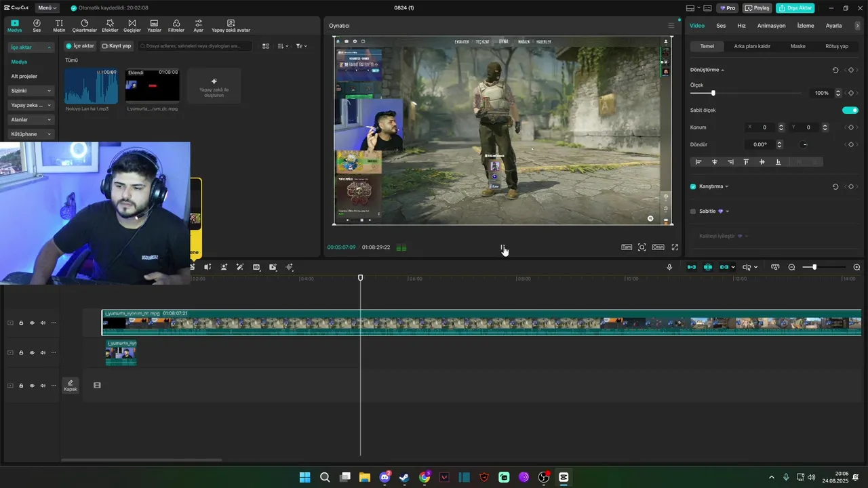
Task: Open the linkage options dropdown arrow
Action: [x=733, y=267]
